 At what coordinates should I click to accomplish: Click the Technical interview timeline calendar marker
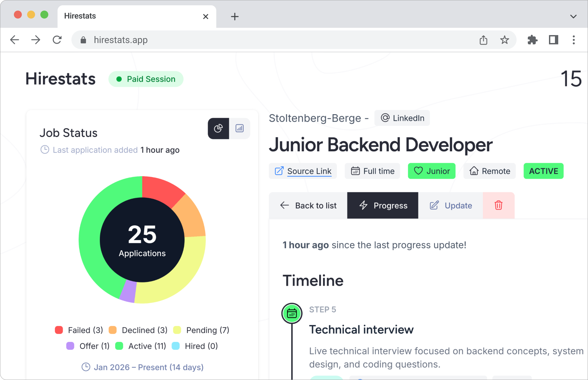point(292,313)
